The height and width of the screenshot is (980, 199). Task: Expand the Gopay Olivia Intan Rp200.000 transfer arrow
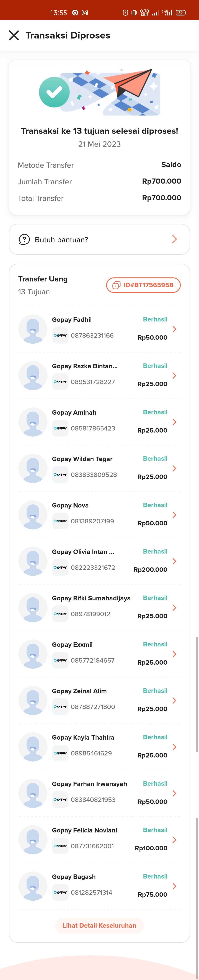pyautogui.click(x=174, y=561)
